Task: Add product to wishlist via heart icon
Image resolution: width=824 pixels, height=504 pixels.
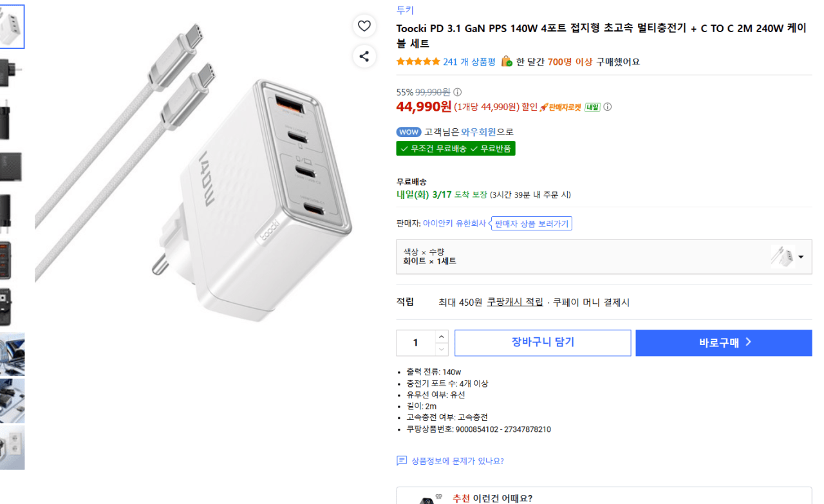Action: tap(364, 26)
